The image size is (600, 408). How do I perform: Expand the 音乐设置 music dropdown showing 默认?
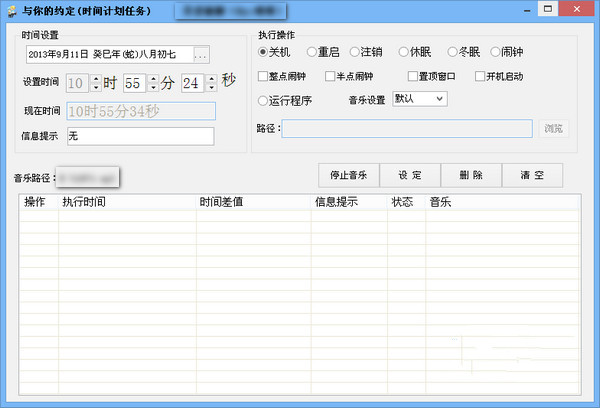(419, 98)
